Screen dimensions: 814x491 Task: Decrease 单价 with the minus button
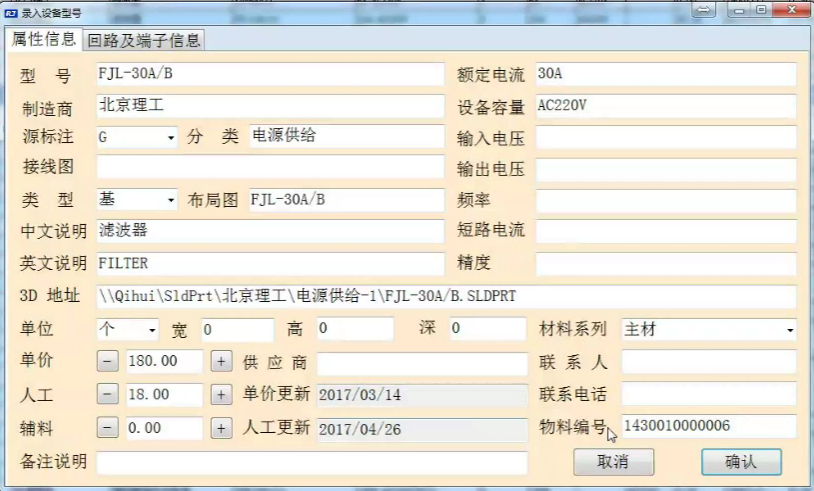click(x=107, y=361)
